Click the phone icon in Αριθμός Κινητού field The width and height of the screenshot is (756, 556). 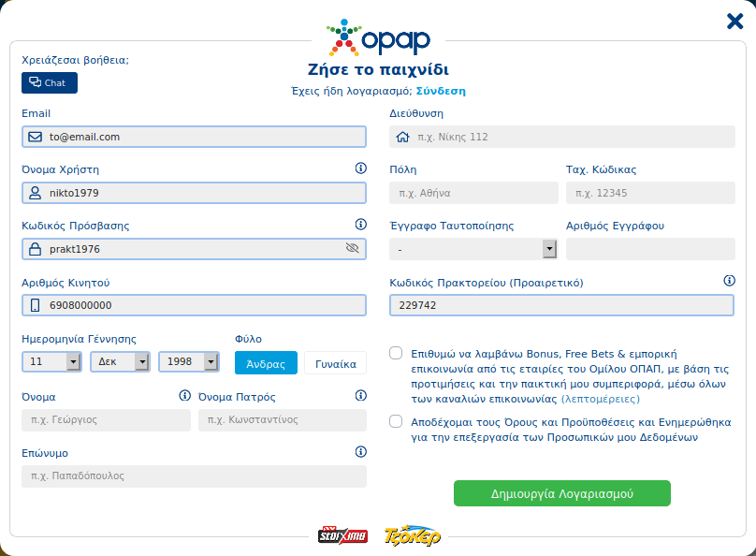point(35,305)
